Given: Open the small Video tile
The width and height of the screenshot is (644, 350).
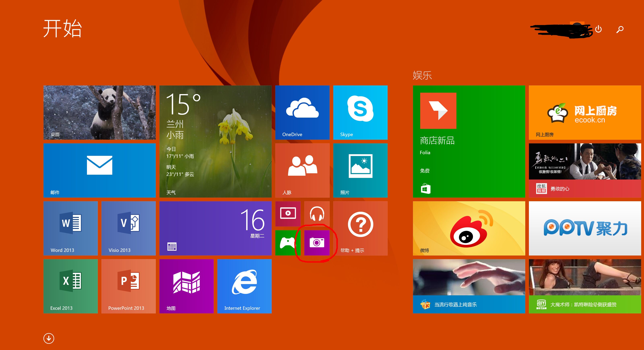Looking at the screenshot, I should [x=288, y=214].
